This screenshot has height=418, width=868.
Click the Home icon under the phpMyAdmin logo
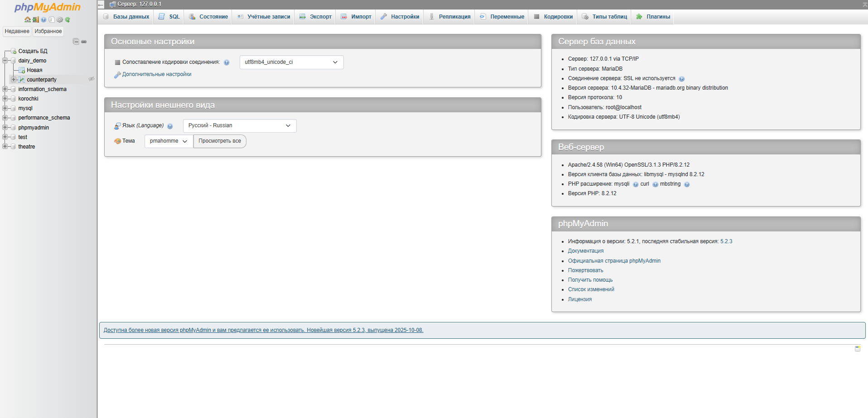tap(28, 19)
